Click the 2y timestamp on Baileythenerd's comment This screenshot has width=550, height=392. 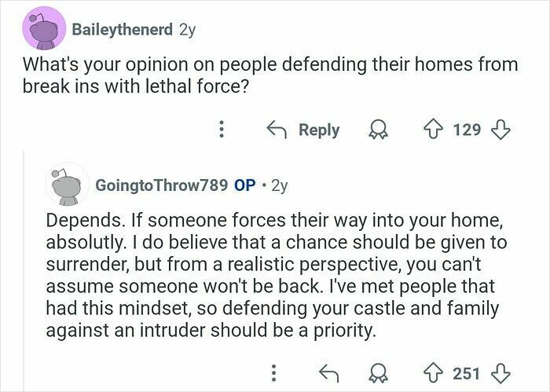point(187,30)
